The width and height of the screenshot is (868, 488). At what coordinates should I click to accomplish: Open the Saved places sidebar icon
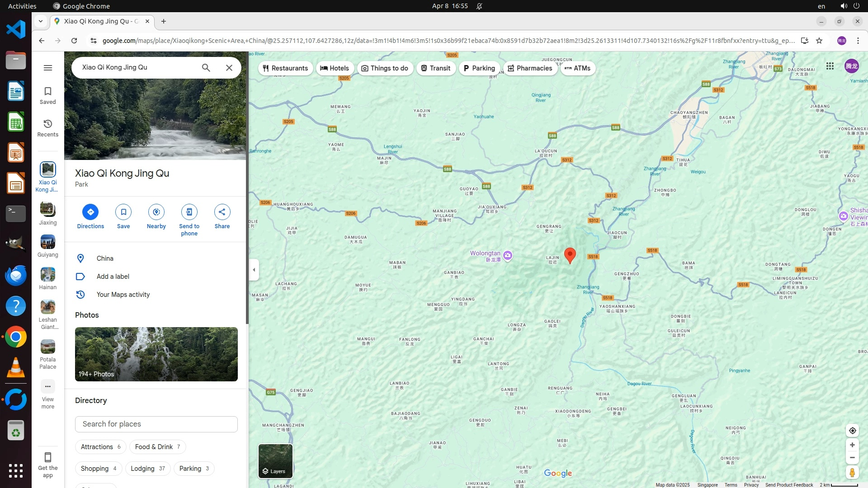(x=47, y=95)
